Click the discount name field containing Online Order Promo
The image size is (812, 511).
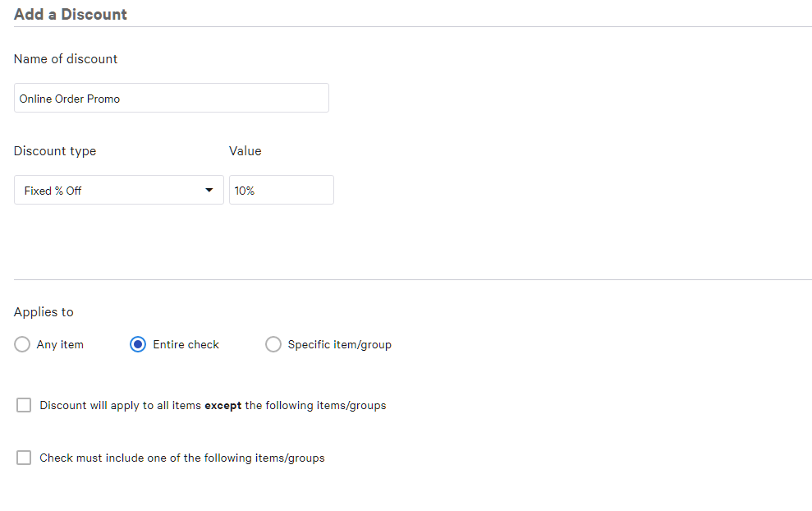tap(172, 98)
